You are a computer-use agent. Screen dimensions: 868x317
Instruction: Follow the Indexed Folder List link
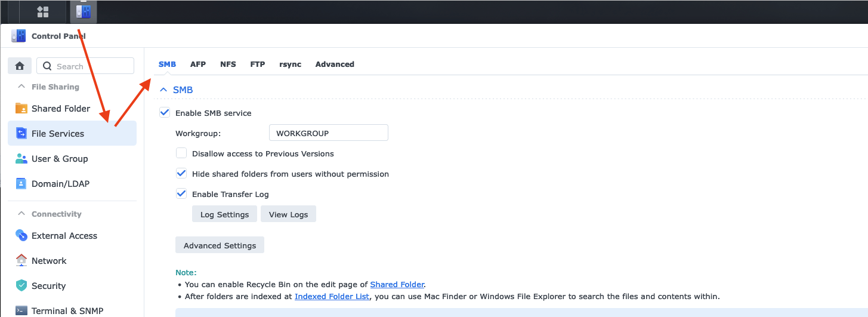332,296
